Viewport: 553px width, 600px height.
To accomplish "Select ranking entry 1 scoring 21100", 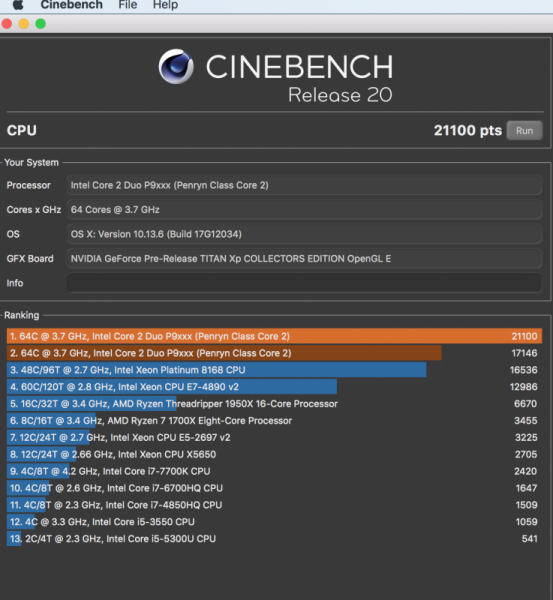I will [x=274, y=336].
